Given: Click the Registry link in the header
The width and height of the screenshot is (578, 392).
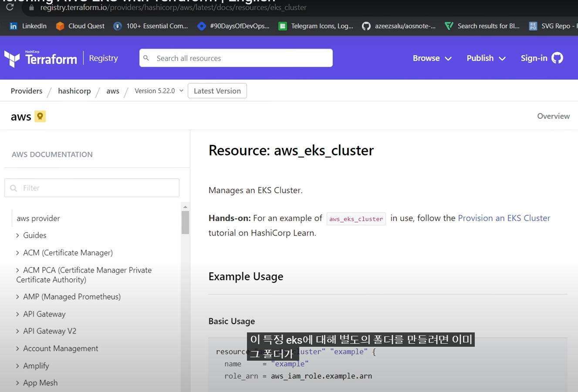Looking at the screenshot, I should (103, 58).
